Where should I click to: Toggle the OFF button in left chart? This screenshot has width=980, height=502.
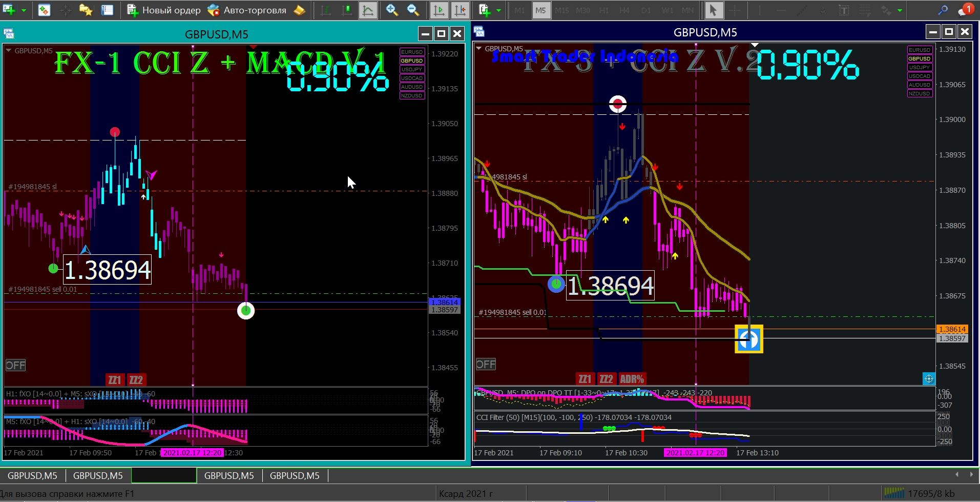pos(15,365)
